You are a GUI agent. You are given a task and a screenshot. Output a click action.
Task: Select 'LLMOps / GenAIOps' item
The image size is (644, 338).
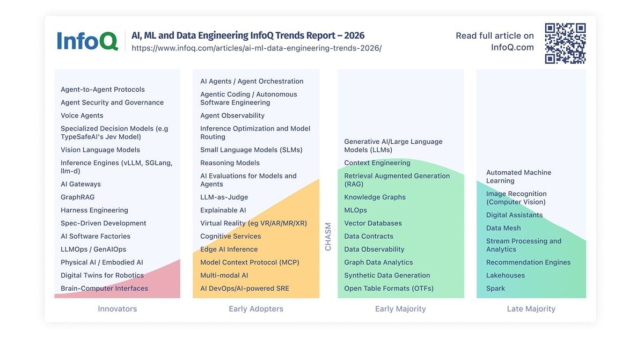point(93,249)
